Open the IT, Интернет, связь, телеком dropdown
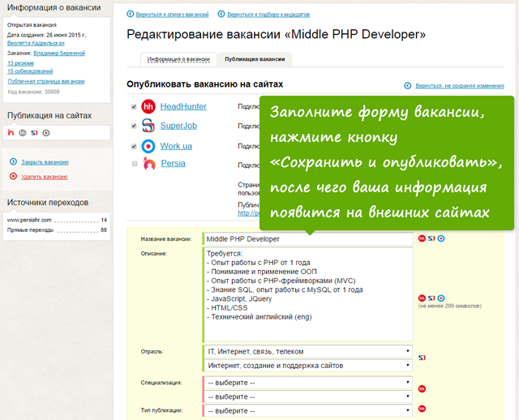 [308, 351]
